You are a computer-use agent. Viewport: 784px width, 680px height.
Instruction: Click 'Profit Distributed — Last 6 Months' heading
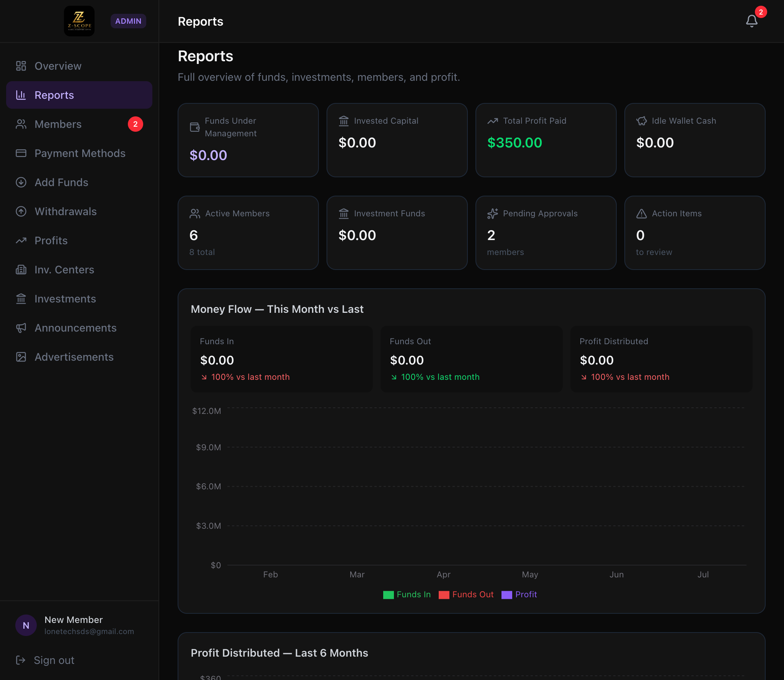(279, 653)
